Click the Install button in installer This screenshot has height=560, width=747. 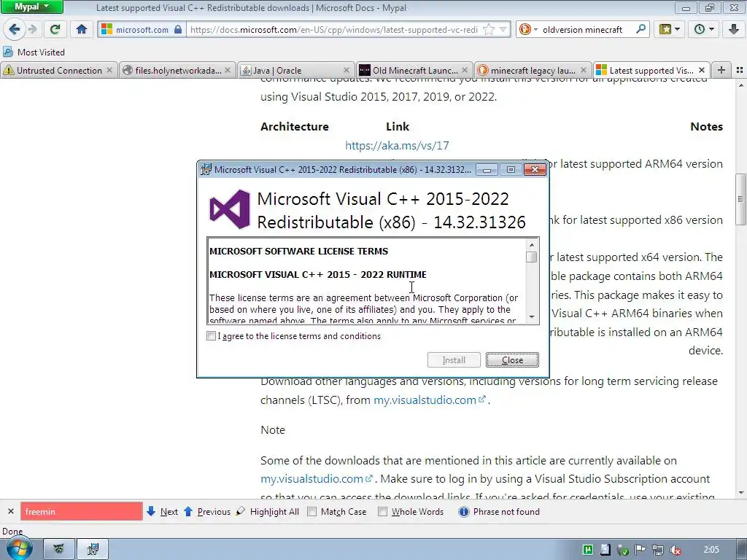pos(454,360)
